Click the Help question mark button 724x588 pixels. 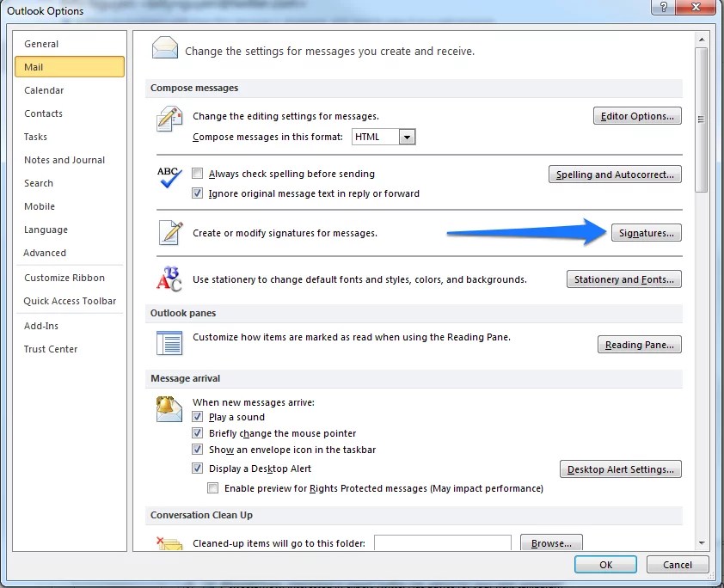tap(663, 7)
